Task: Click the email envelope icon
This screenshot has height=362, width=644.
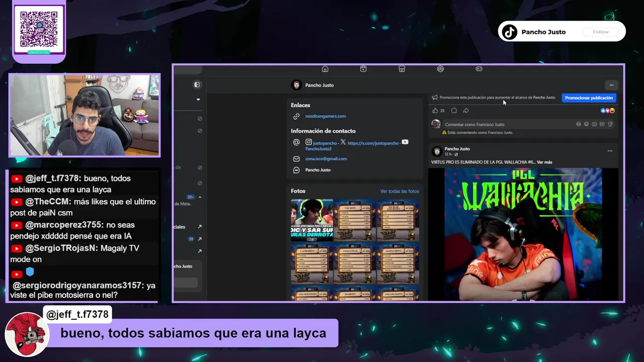Action: (296, 159)
